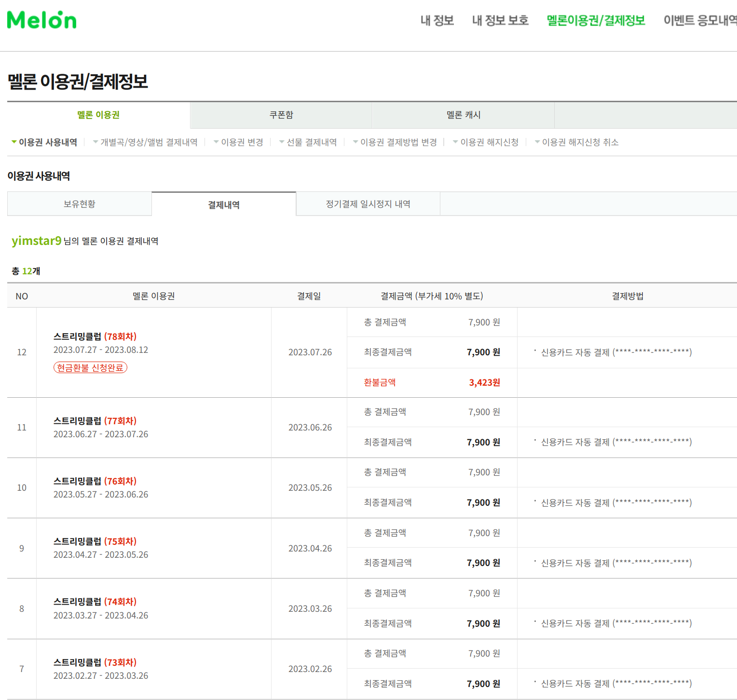The image size is (737, 700).
Task: Switch to 결제내역 tab
Action: coord(224,204)
